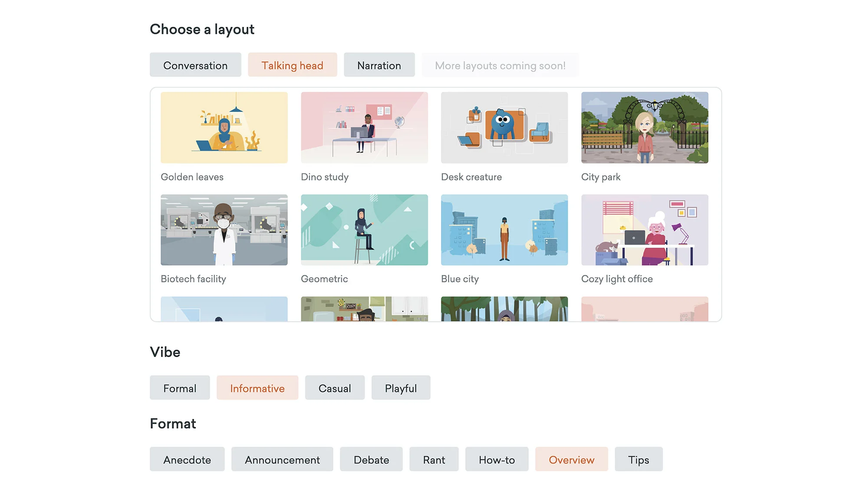Screen dimensions: 868x488
Task: Click the Cozy light office caption
Action: coord(617,279)
